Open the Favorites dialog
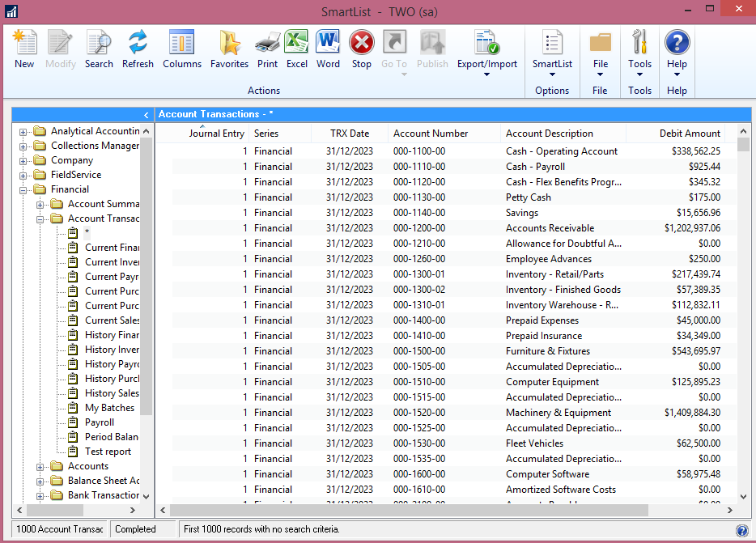756x543 pixels. tap(229, 49)
